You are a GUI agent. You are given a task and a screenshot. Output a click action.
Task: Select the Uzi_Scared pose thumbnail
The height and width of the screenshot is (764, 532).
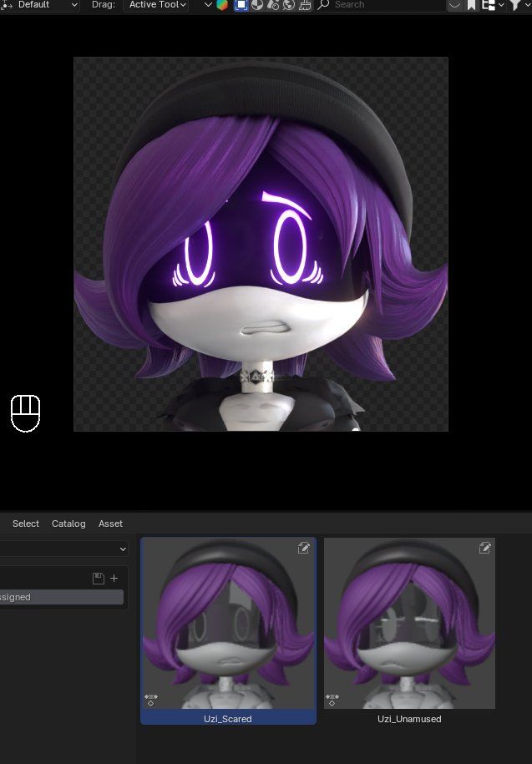point(229,624)
